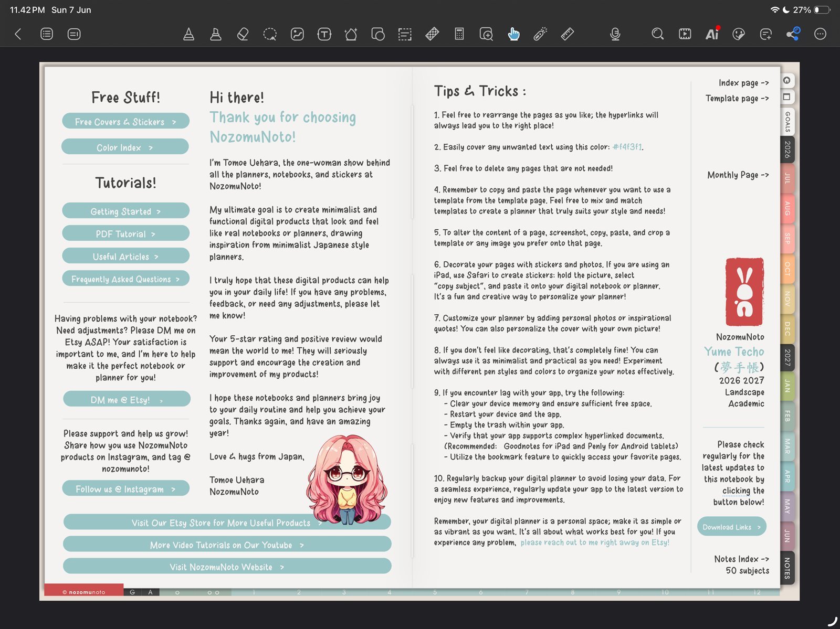Open Frequently Asked Questions
This screenshot has height=629, width=840.
(x=125, y=279)
